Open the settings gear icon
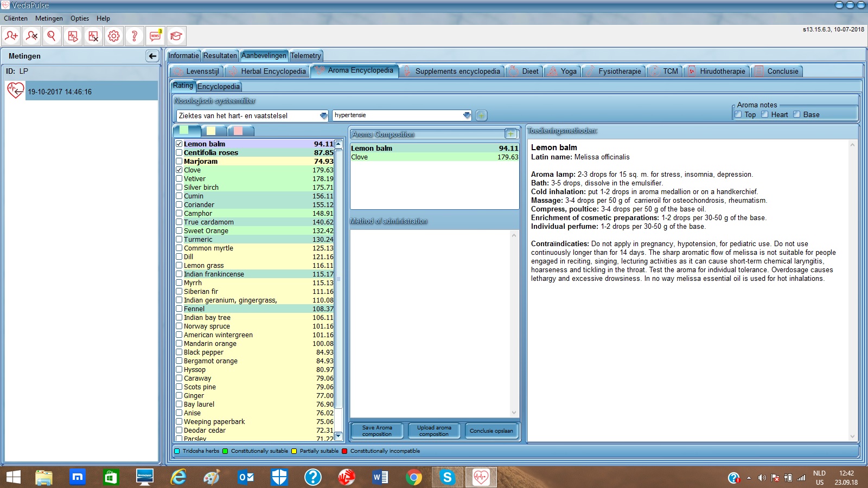The height and width of the screenshot is (488, 868). pos(114,36)
